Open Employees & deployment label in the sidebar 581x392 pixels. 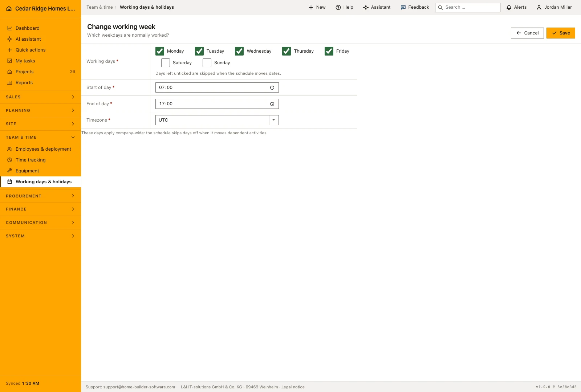pyautogui.click(x=43, y=149)
